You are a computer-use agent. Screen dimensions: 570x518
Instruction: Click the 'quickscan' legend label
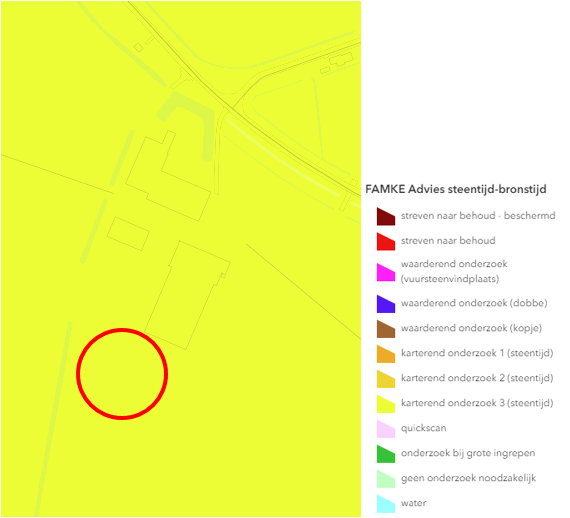[424, 428]
